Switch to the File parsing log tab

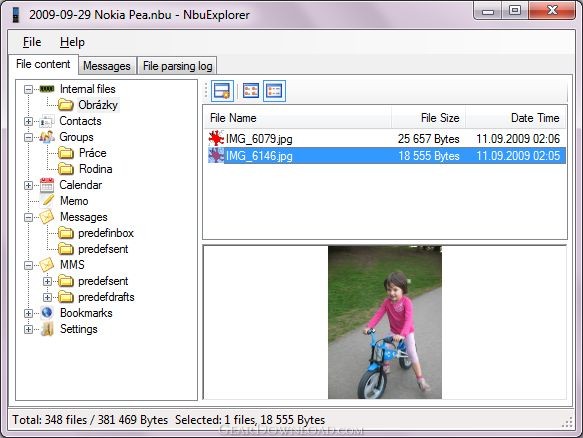177,66
